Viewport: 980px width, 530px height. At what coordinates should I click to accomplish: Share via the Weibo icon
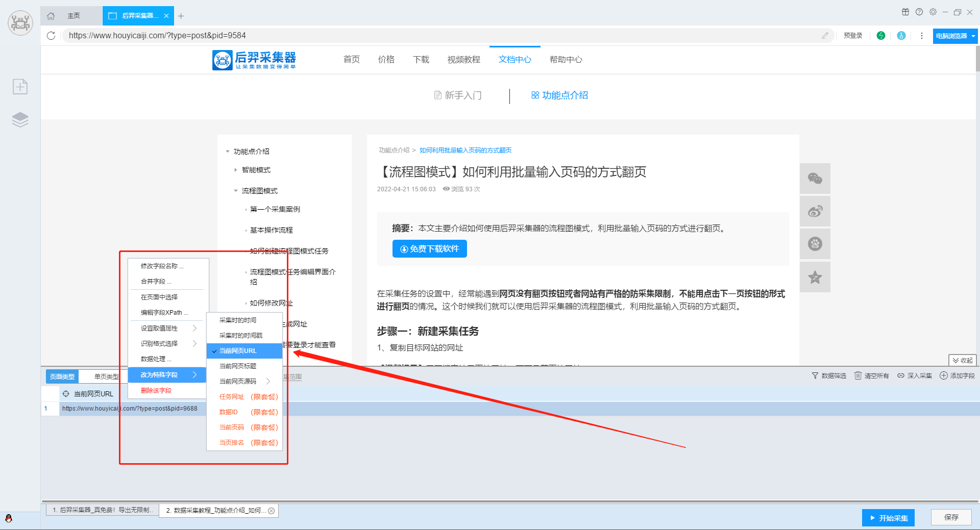[x=815, y=211]
